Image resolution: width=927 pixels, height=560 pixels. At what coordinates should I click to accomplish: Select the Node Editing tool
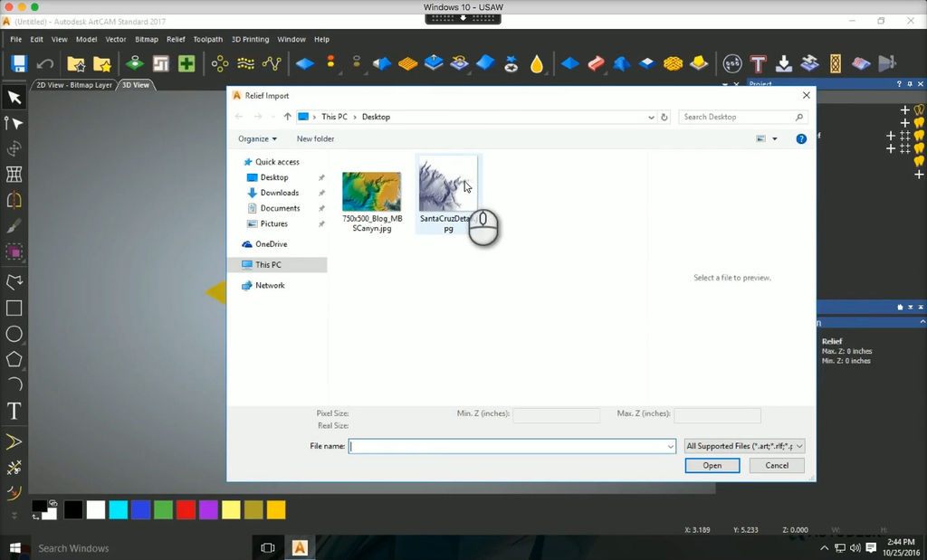pos(14,123)
